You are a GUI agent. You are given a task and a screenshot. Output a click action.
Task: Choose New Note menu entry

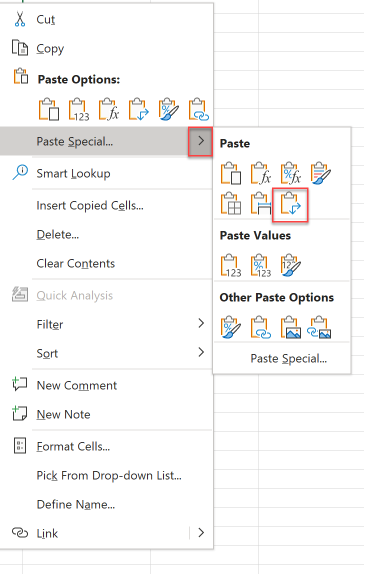[x=63, y=414]
